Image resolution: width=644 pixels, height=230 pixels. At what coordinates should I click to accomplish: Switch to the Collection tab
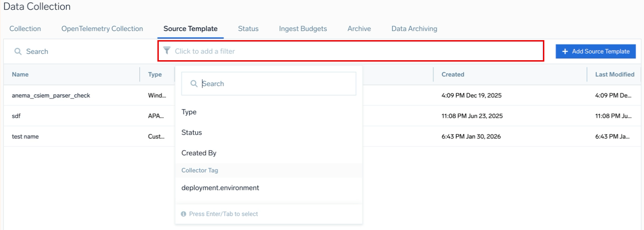[25, 29]
